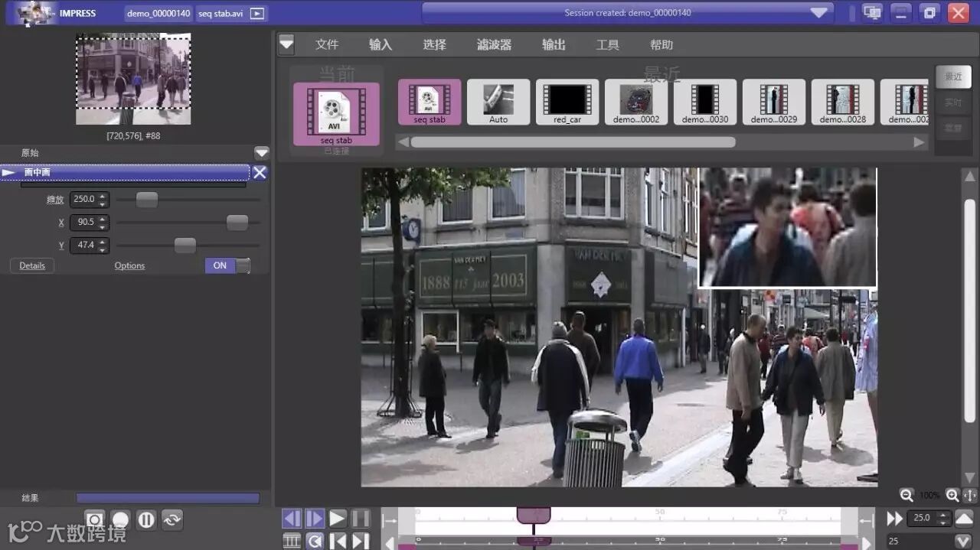Toggle the filter ON switch
980x550 pixels.
click(227, 265)
